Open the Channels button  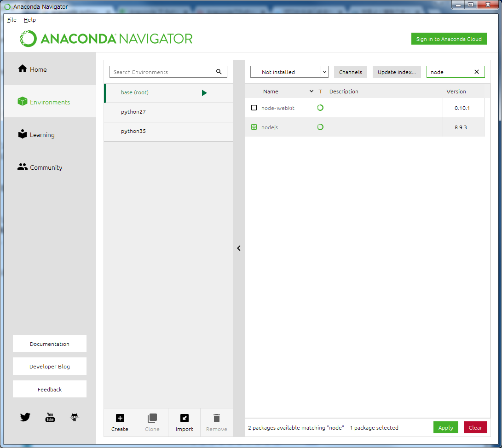351,72
